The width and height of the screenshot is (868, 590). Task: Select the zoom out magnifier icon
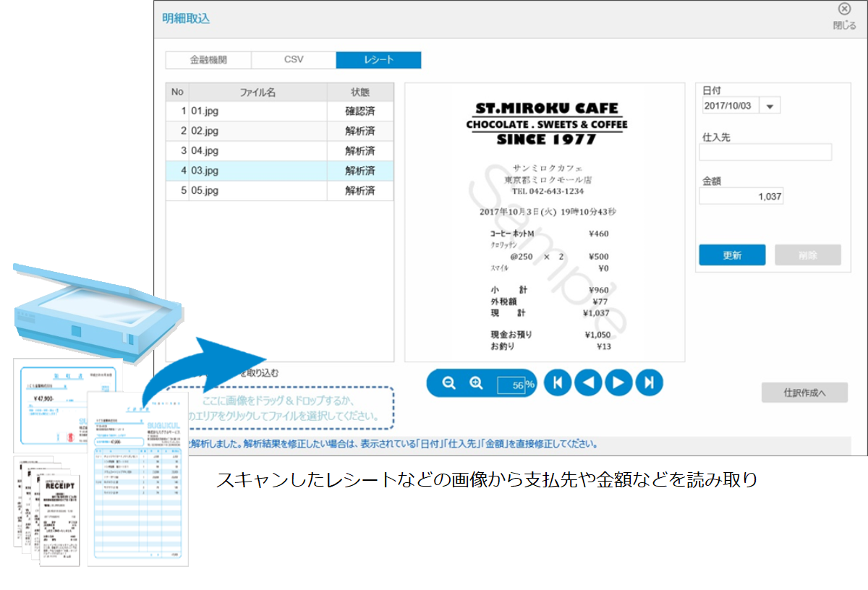tap(448, 382)
